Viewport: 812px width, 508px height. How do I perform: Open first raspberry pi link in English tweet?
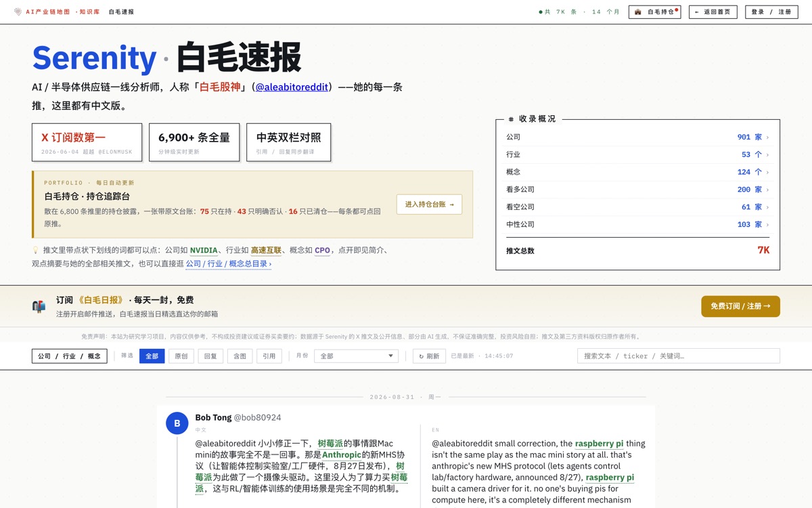click(600, 444)
